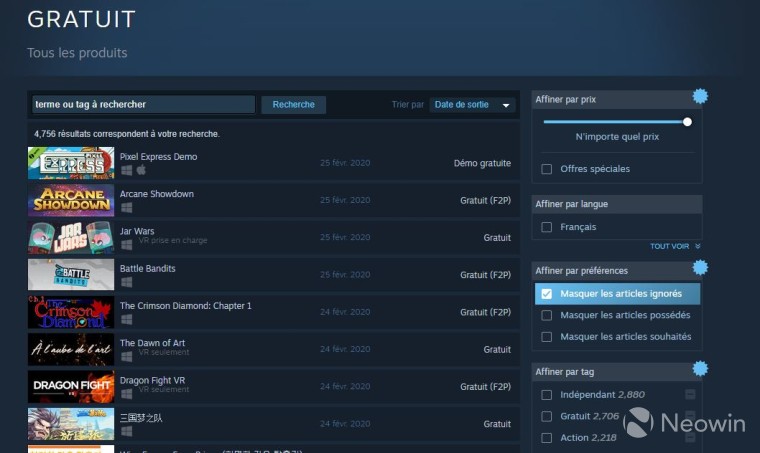
Task: Click the À l'aube de l'art thumbnail
Action: (x=71, y=349)
